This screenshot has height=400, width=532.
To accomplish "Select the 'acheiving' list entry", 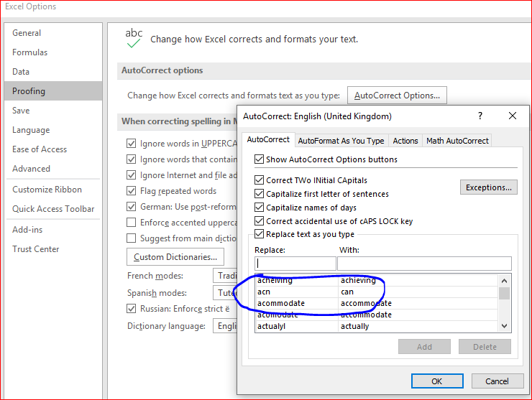I will point(376,280).
